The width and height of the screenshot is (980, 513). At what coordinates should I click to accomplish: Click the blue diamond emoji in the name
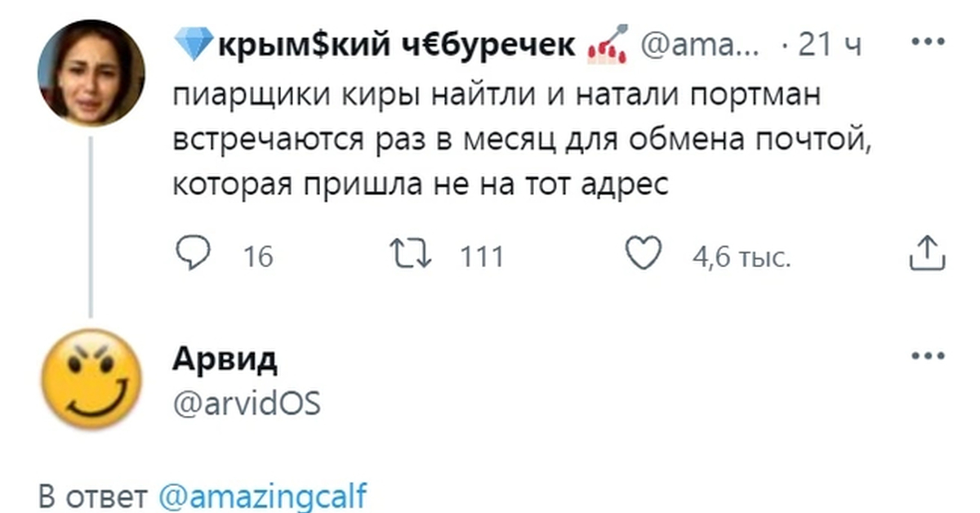(x=194, y=46)
